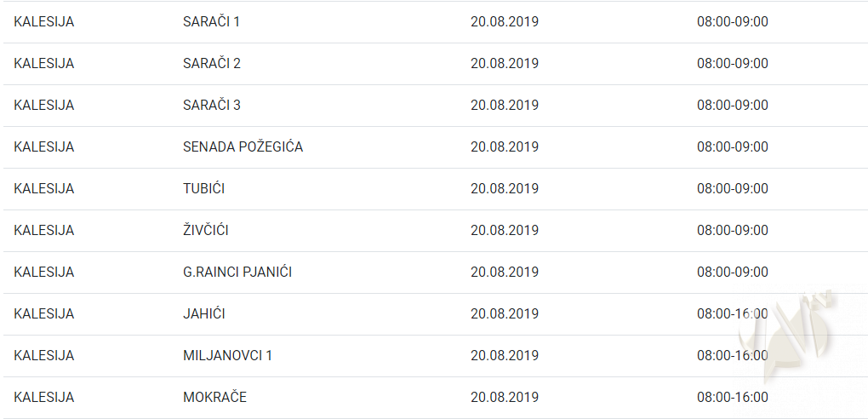Select the SARAČI 1 location cell
Viewport: 868px width, 419px height.
coord(211,21)
